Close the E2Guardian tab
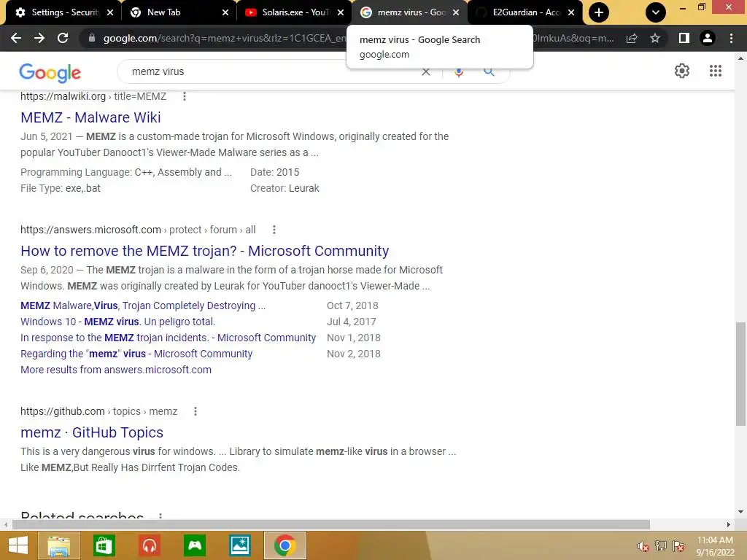The height and width of the screenshot is (560, 747). 571,12
